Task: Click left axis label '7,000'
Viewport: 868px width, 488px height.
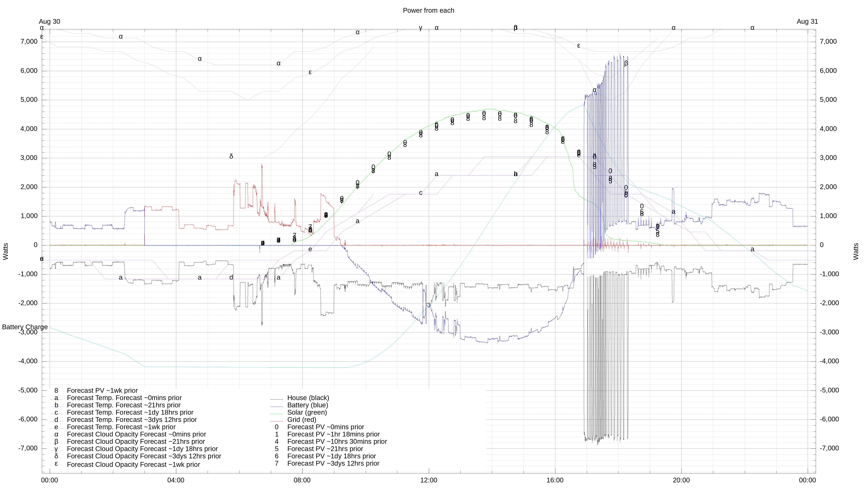Action: [x=29, y=42]
